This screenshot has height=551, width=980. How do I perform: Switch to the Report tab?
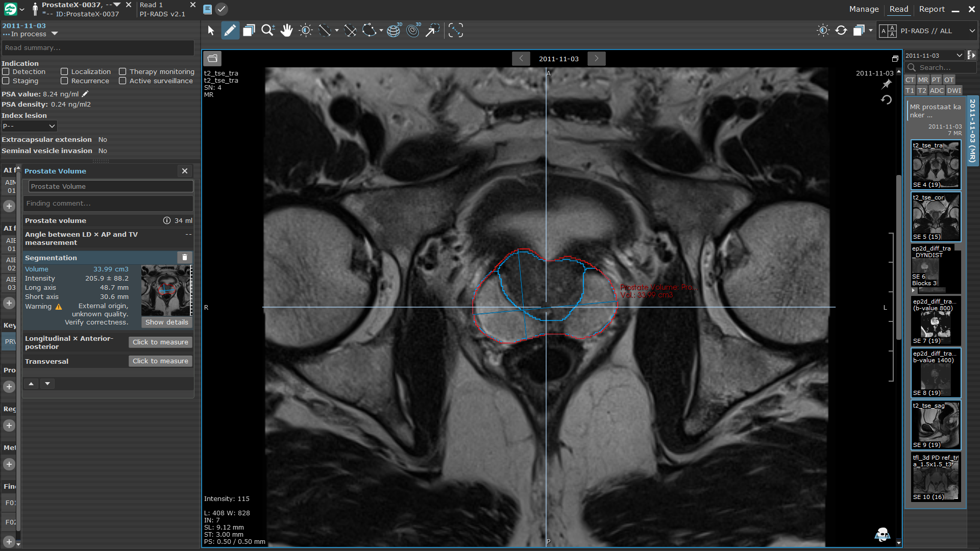click(932, 9)
